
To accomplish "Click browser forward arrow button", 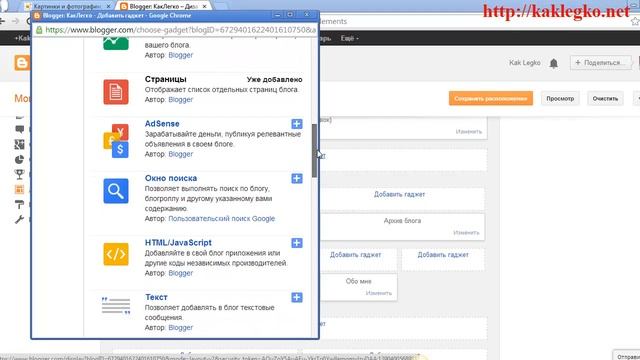I will click(15, 21).
